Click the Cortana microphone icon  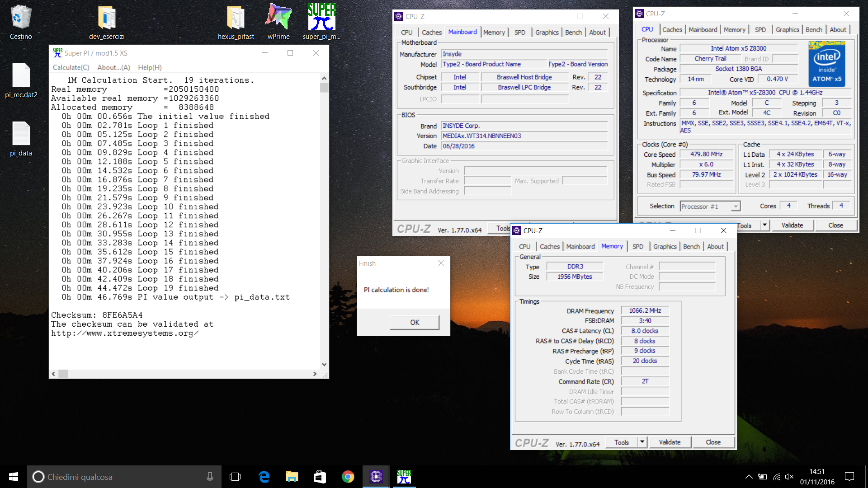point(210,477)
